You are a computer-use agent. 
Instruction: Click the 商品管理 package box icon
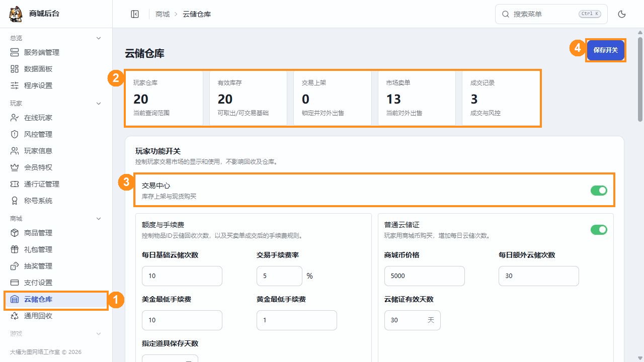pyautogui.click(x=15, y=233)
